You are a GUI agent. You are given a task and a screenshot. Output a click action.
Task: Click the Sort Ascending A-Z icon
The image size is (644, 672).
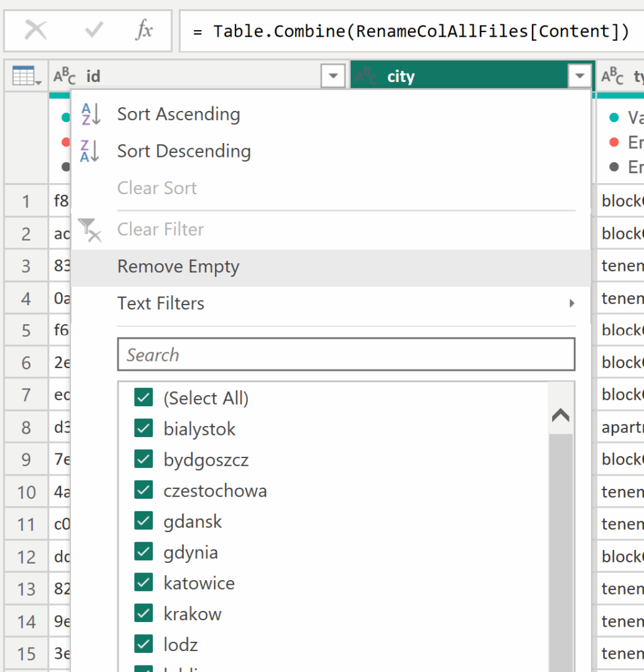[91, 114]
